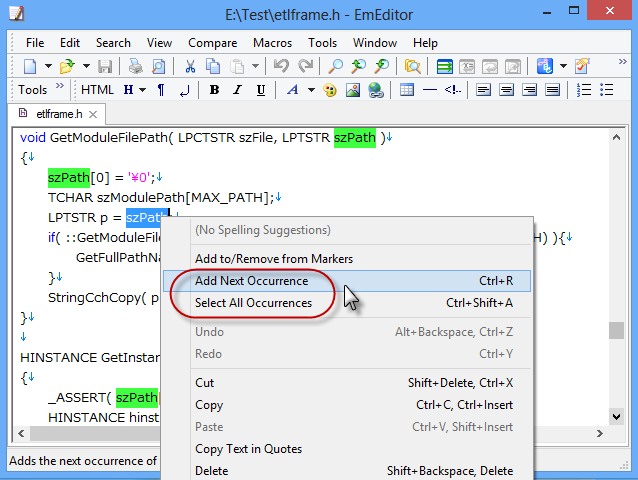Image resolution: width=638 pixels, height=480 pixels.
Task: Open the File menu
Action: pyautogui.click(x=35, y=43)
